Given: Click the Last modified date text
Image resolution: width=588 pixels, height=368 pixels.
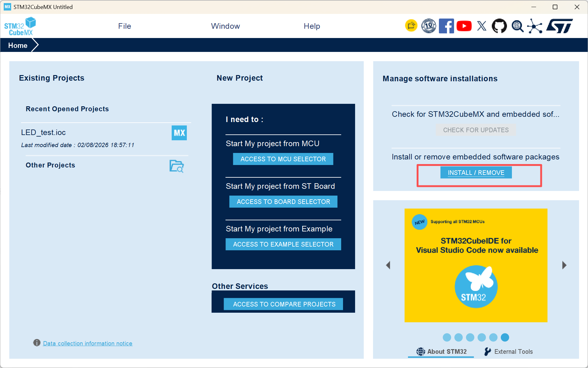Looking at the screenshot, I should pos(78,145).
